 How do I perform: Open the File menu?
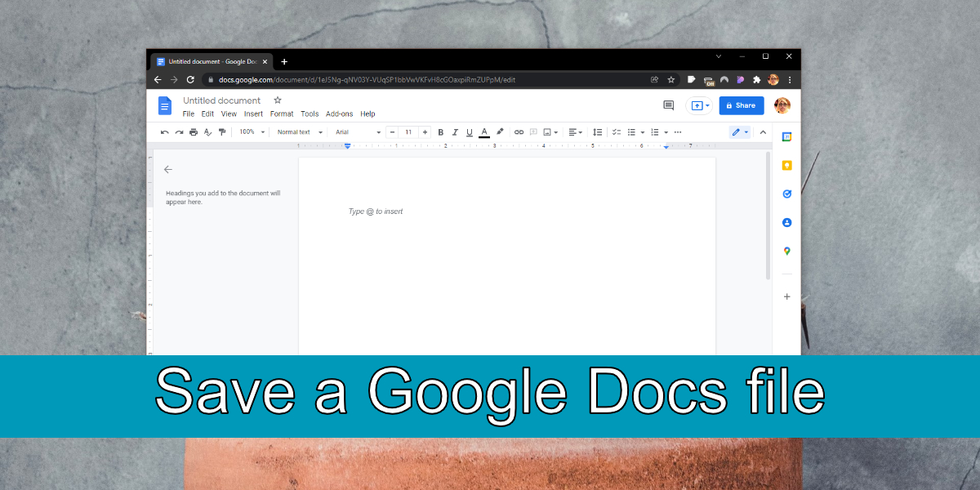pyautogui.click(x=189, y=114)
